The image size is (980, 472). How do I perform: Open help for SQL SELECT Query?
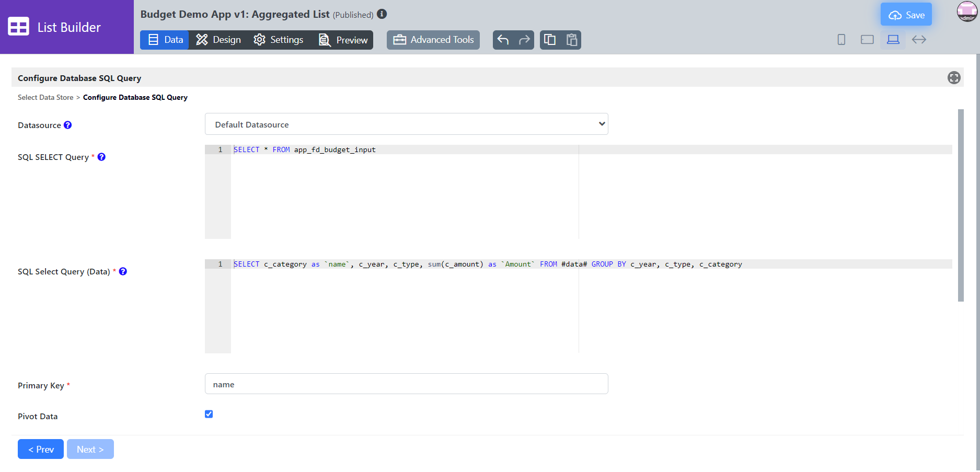102,157
